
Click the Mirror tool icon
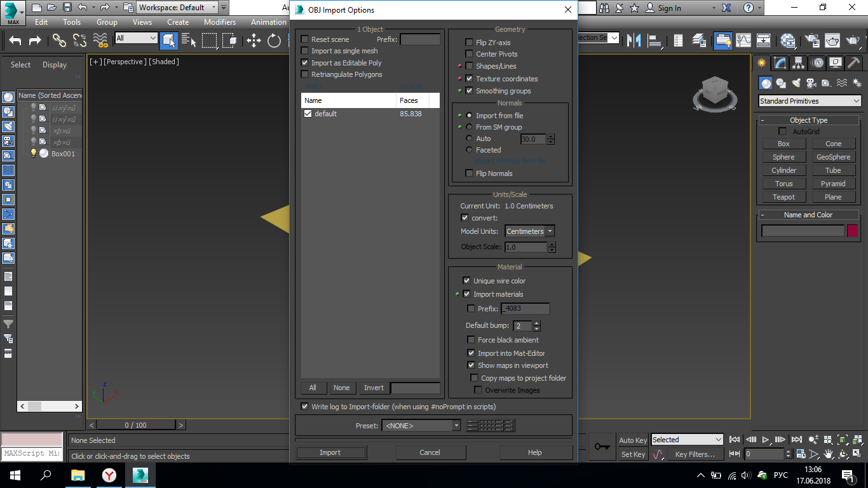point(634,41)
